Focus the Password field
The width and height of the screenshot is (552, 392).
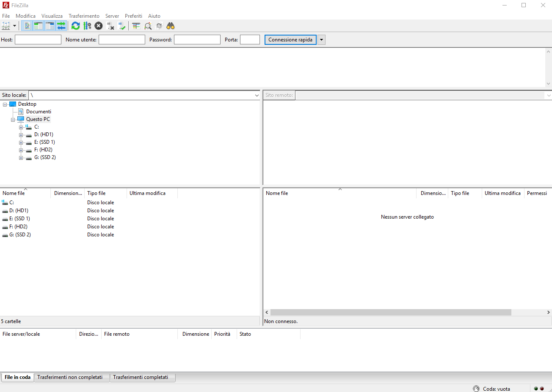click(197, 40)
